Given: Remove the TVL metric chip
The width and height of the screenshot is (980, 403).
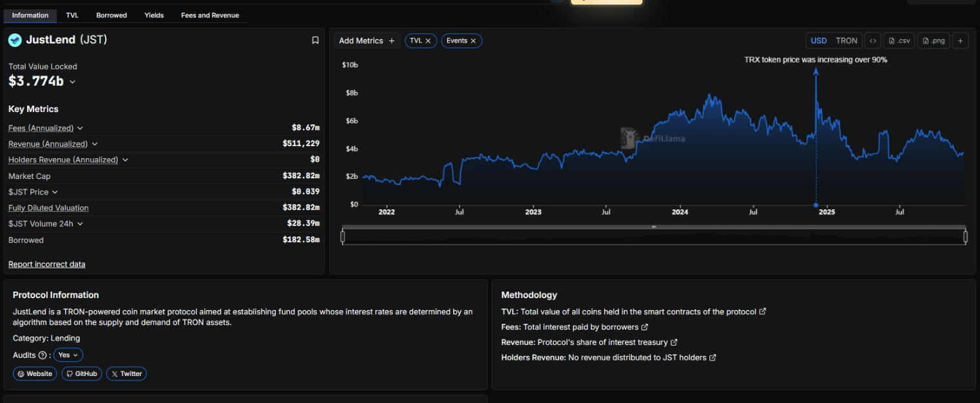Looking at the screenshot, I should pos(428,41).
